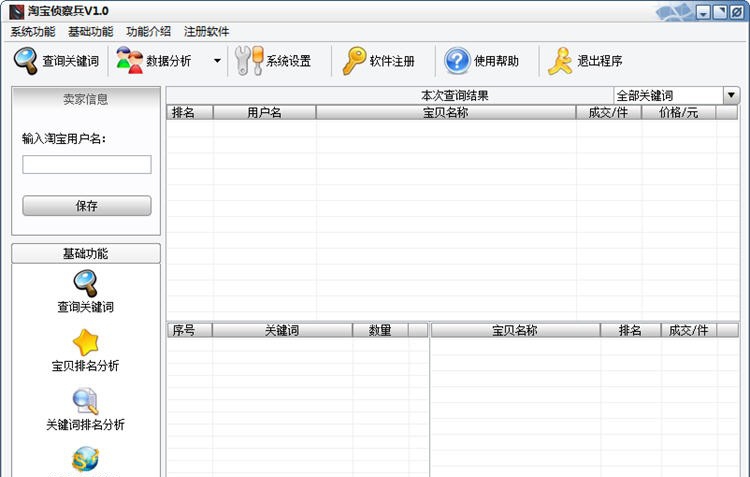Click the 淘宝侦察兵 title bar app icon
The width and height of the screenshot is (750, 477).
17,11
